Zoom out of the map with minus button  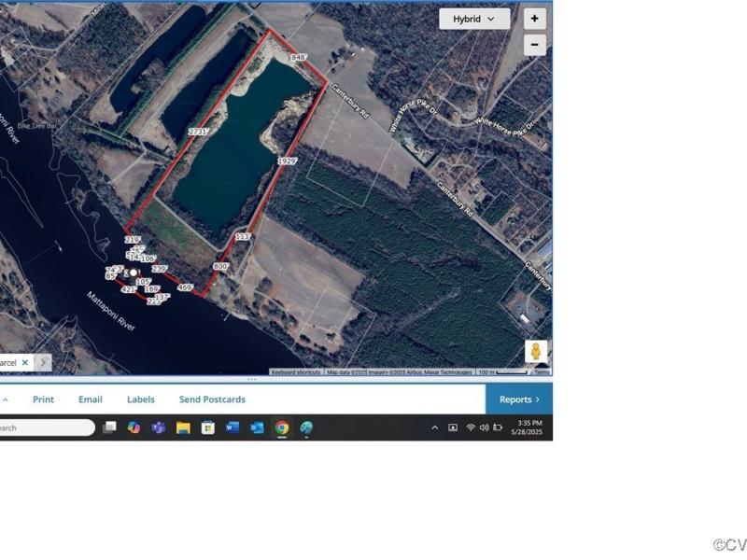(534, 45)
